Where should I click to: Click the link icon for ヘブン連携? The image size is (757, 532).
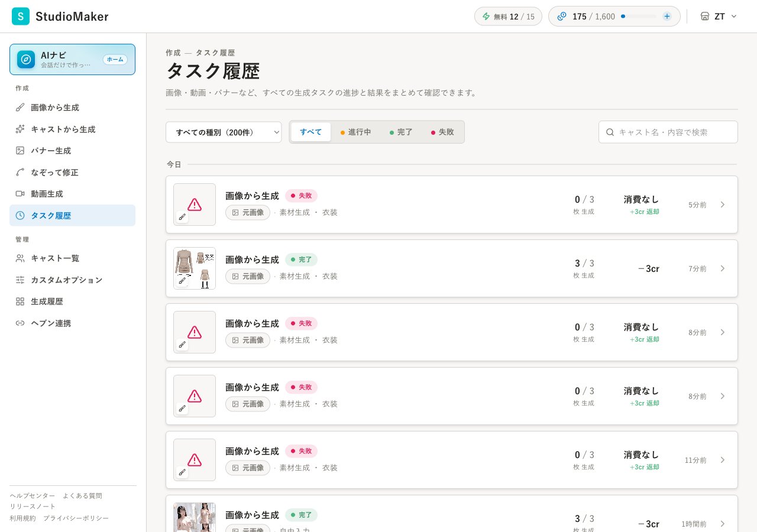[x=20, y=323]
